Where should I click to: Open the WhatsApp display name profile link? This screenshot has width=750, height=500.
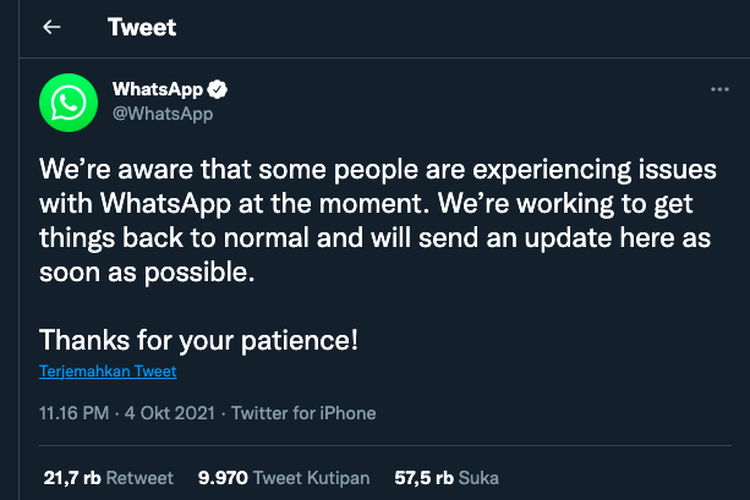pyautogui.click(x=158, y=89)
